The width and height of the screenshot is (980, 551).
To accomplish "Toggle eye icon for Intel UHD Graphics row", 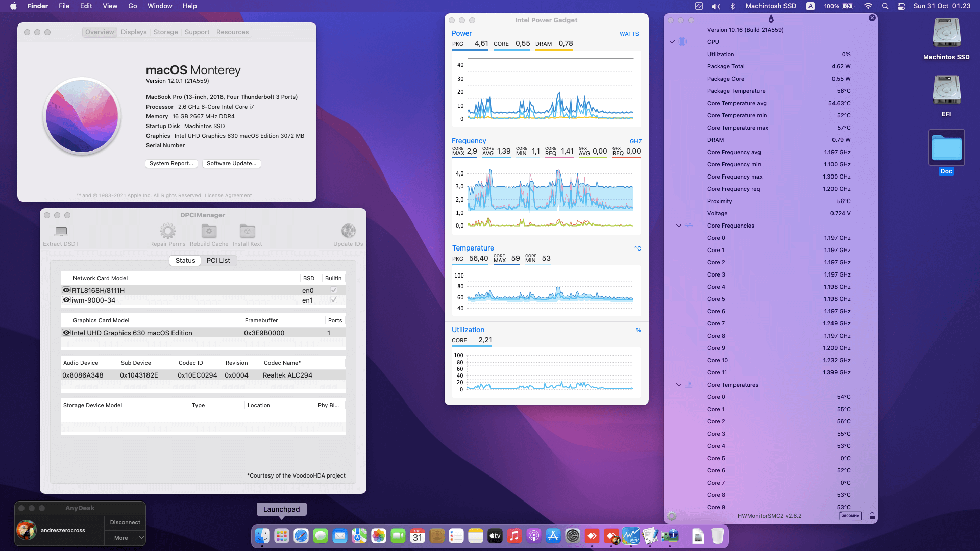I will [66, 333].
